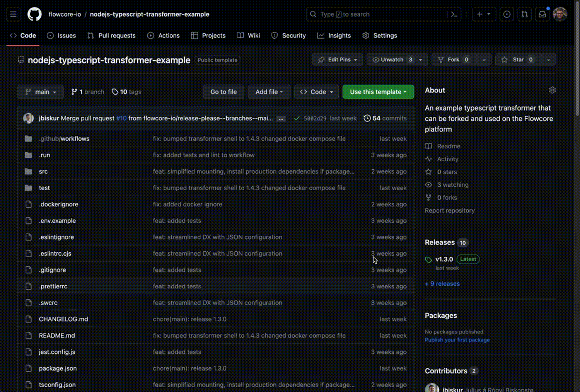The height and width of the screenshot is (392, 580).
Task: Switch to the Projects tab
Action: tap(208, 36)
